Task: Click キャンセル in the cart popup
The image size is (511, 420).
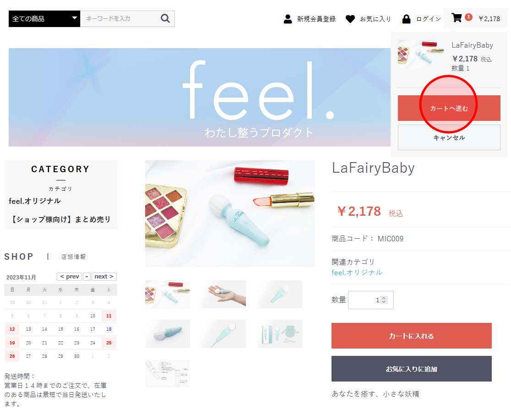Action: [x=449, y=137]
